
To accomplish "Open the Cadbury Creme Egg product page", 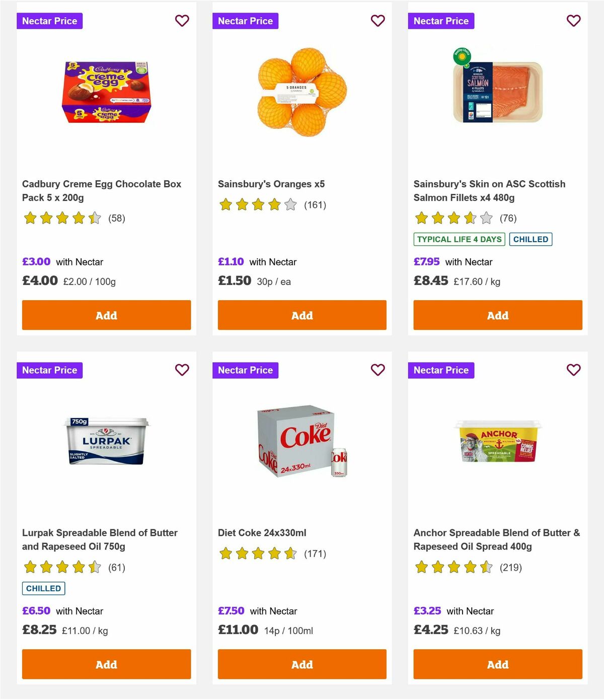I will [102, 191].
